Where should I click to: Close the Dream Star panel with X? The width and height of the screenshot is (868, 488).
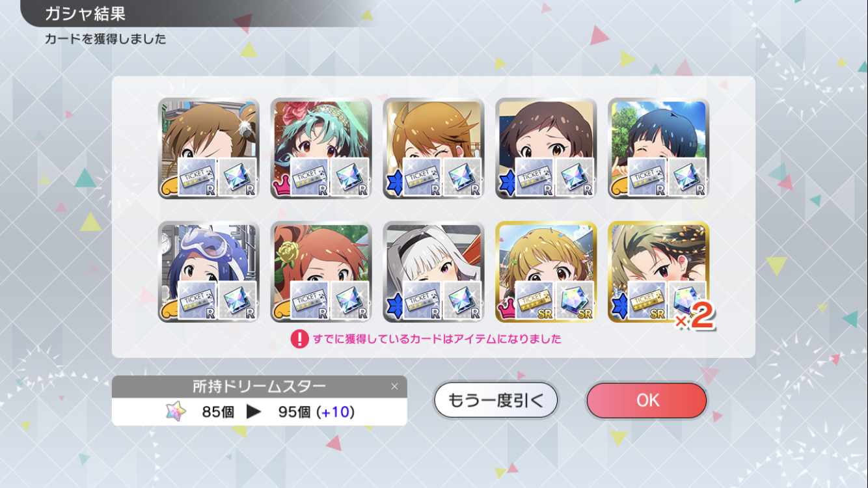[394, 386]
